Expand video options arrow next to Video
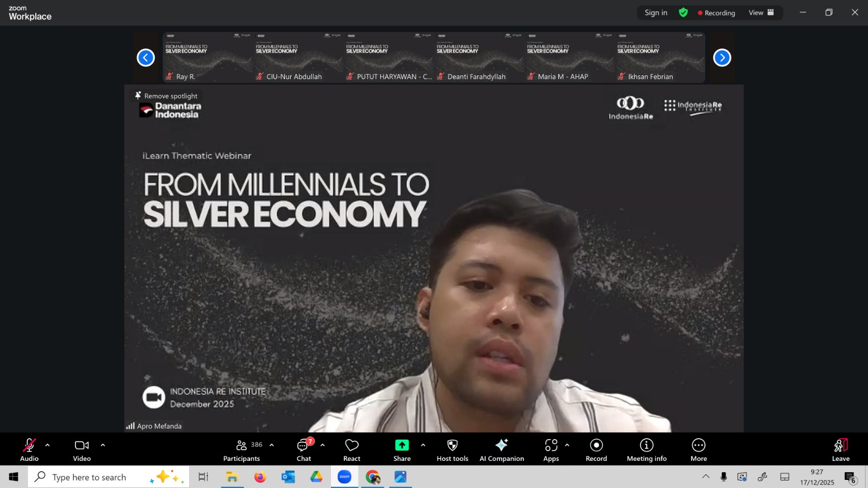Screen dimensions: 868x488 point(103,445)
